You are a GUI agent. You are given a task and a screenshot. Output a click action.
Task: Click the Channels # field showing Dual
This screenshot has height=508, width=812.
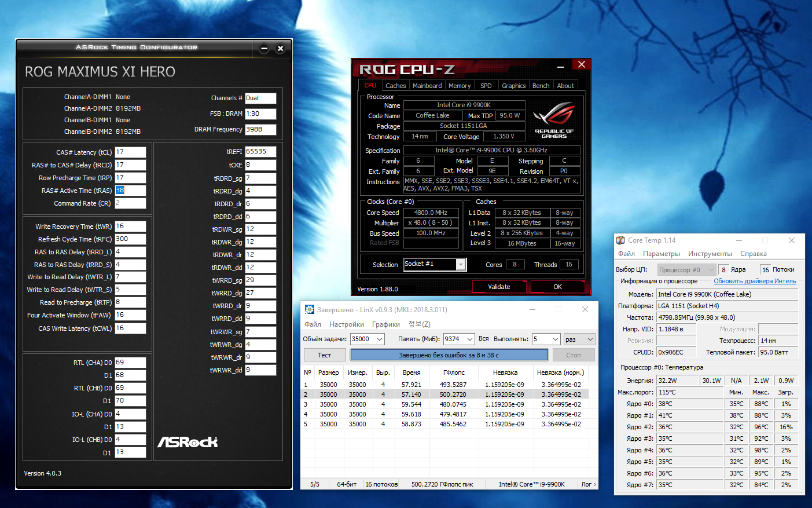[260, 98]
